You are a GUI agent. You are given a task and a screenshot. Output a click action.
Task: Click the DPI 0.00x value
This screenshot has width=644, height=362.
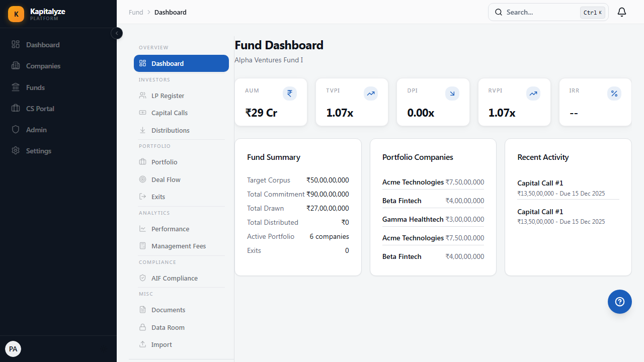[421, 113]
